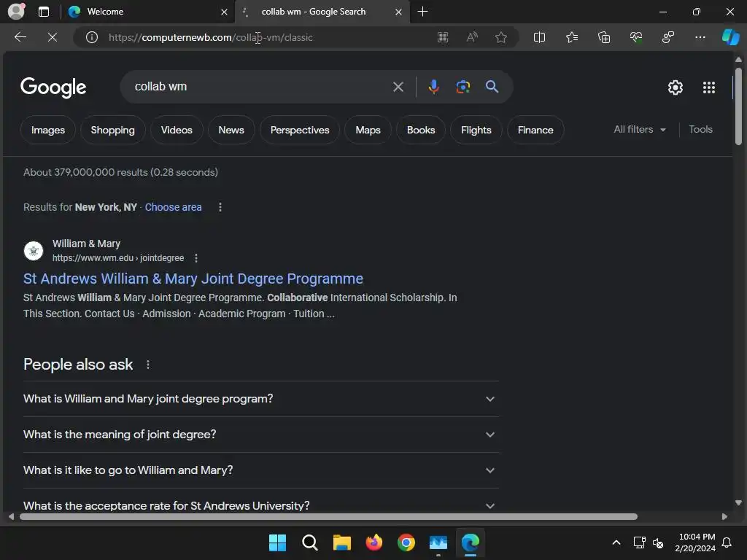
Task: Filter results by Images
Action: (x=47, y=130)
